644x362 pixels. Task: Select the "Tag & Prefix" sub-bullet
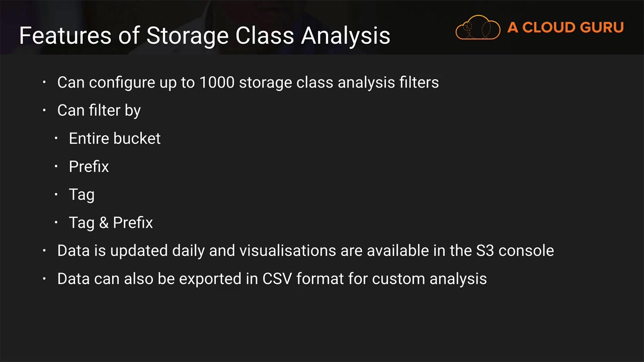click(111, 223)
